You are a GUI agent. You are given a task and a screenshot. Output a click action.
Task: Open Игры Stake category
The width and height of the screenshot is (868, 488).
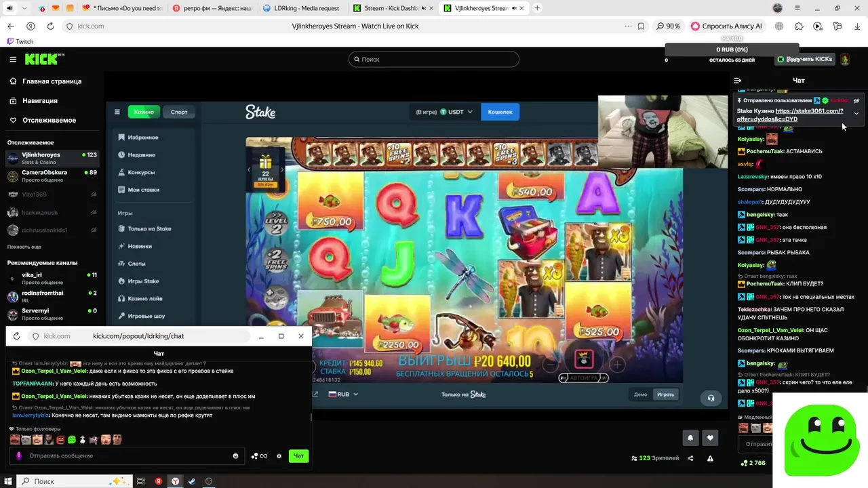point(138,281)
